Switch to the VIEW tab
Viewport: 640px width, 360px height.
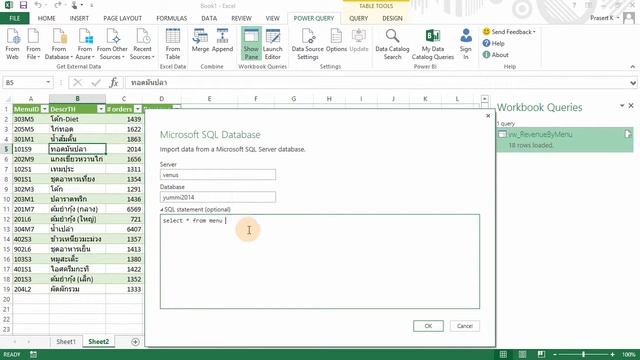[272, 18]
